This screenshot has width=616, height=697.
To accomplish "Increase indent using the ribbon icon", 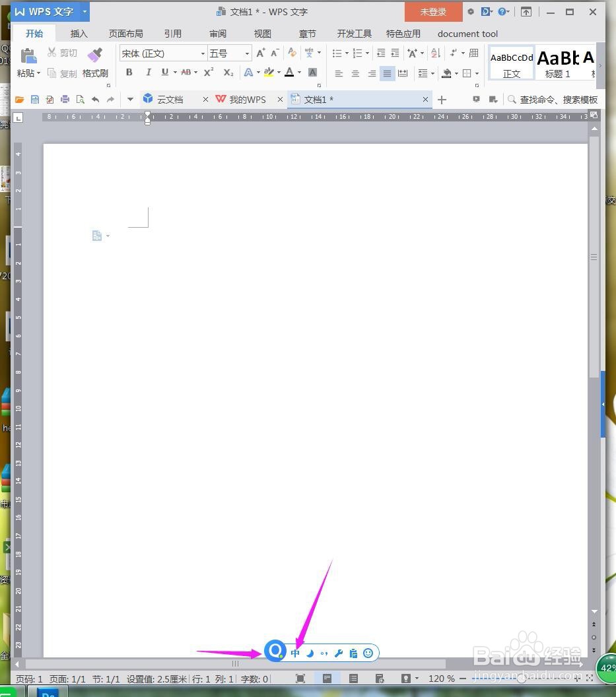I will pos(395,53).
